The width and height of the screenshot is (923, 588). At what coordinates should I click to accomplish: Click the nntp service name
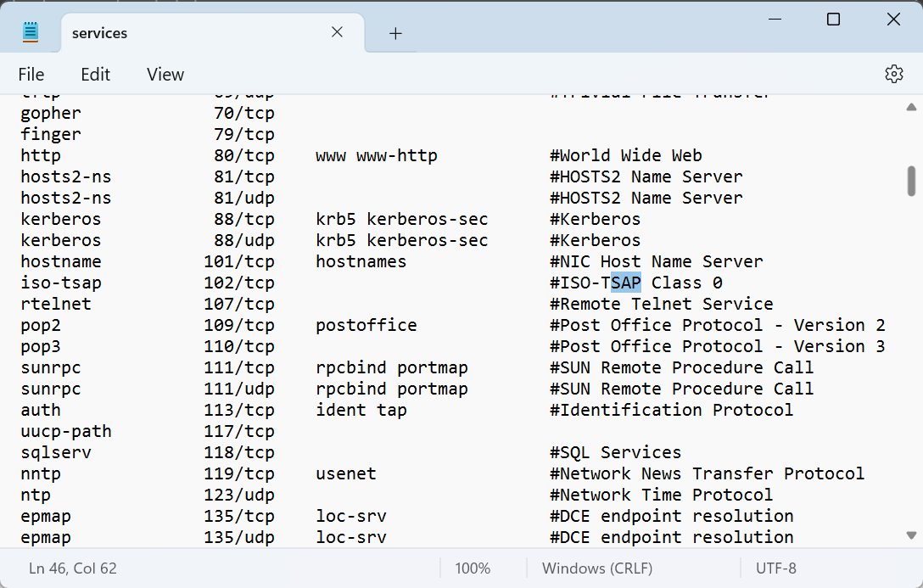coord(41,473)
